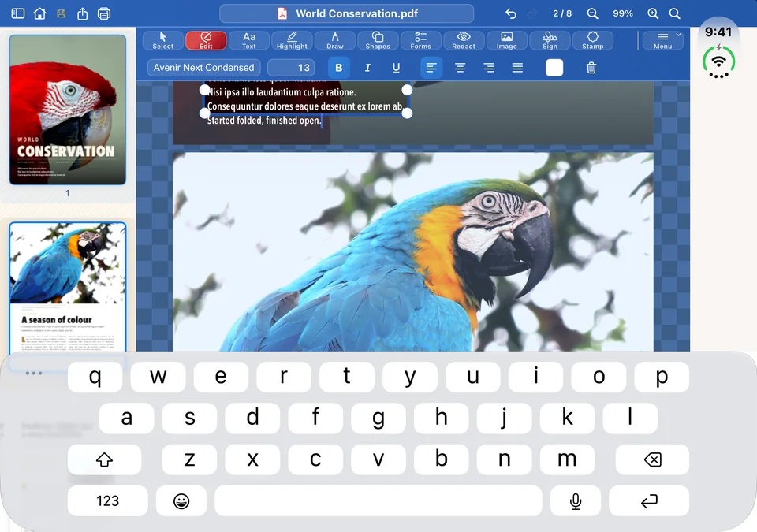757x532 pixels.
Task: Center align the text
Action: (x=460, y=68)
